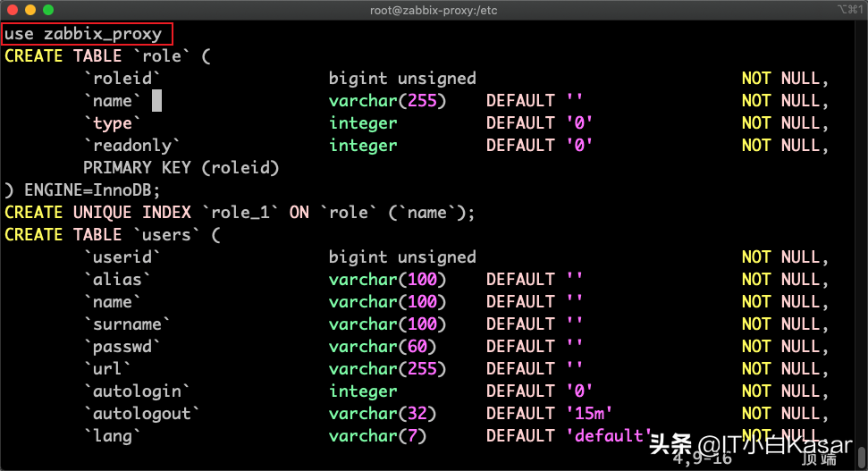
Task: Click the `passwd` column name
Action: 122,347
